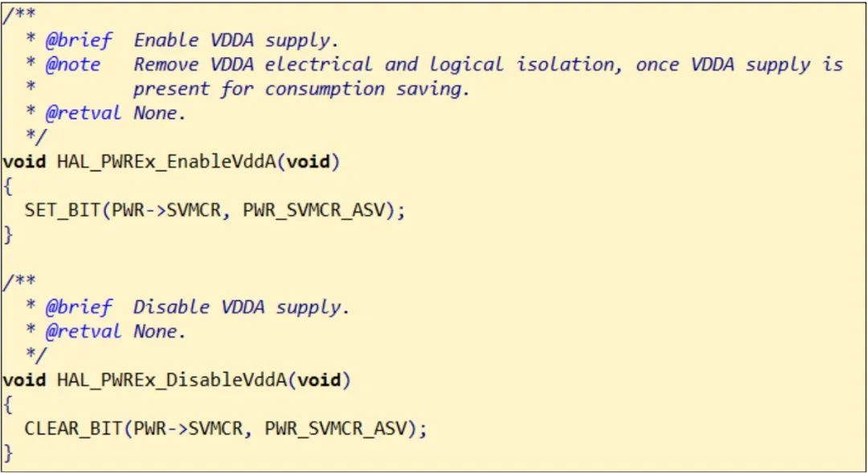Click the CLEAR_BIT macro call
The height and width of the screenshot is (473, 868).
pos(73,430)
